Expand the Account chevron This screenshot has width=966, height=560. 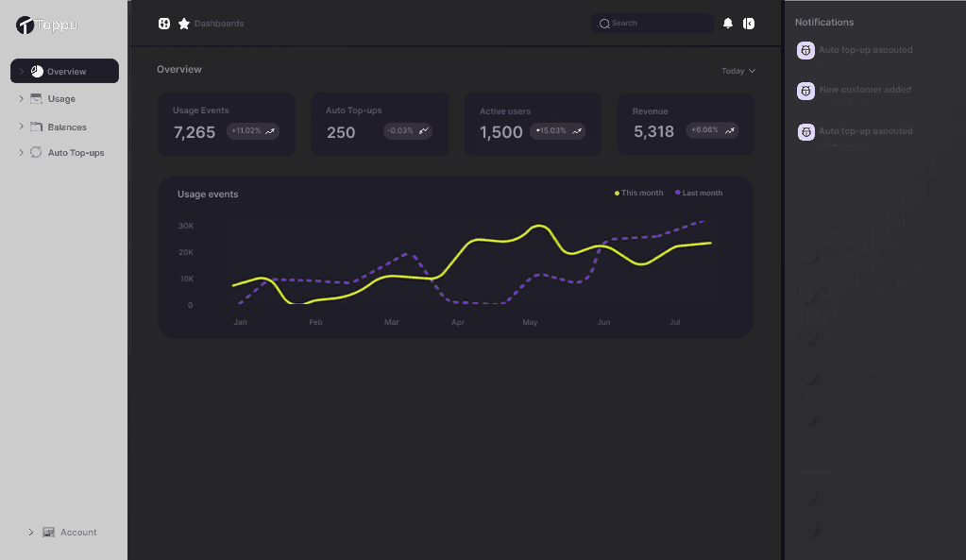tap(31, 533)
